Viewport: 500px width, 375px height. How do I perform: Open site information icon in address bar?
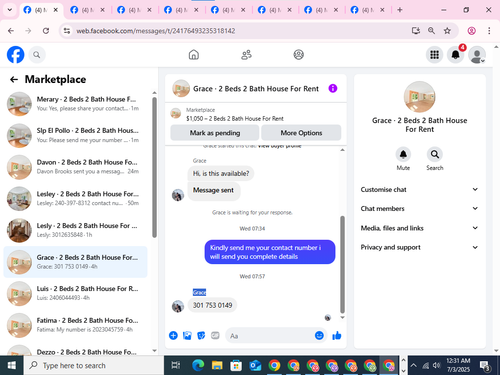click(67, 31)
